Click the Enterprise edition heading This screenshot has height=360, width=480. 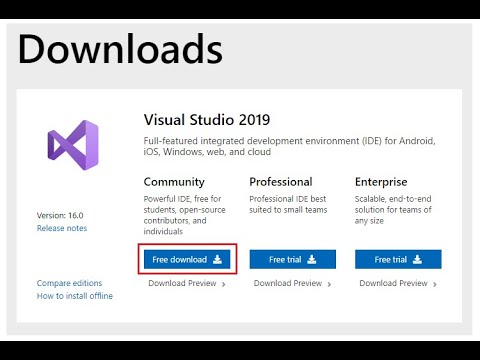(x=381, y=182)
